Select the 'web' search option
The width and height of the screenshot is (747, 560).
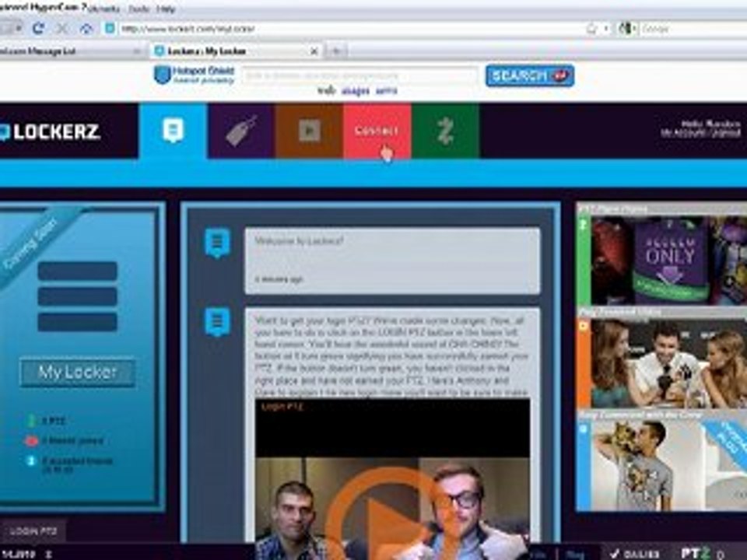(x=327, y=90)
